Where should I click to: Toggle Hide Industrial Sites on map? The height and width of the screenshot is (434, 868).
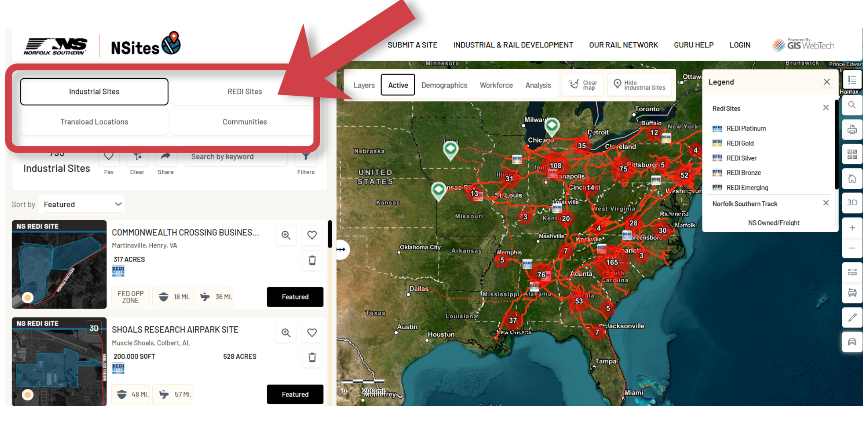639,85
